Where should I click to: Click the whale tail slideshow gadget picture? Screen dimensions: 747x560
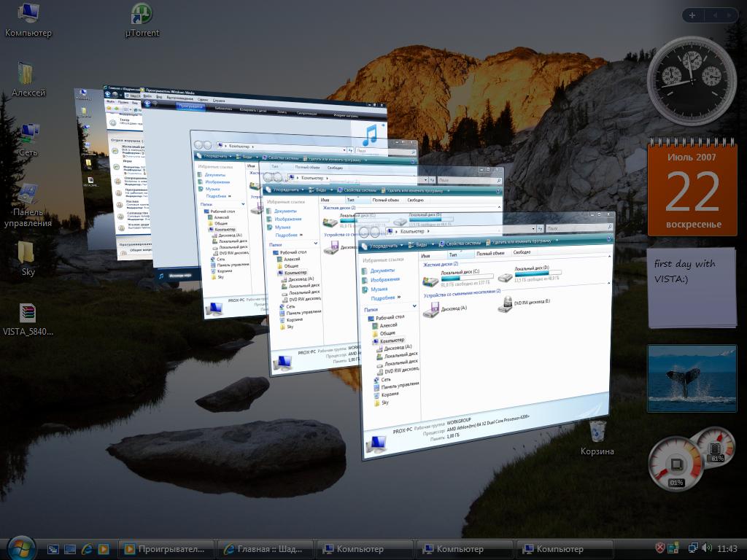point(692,378)
